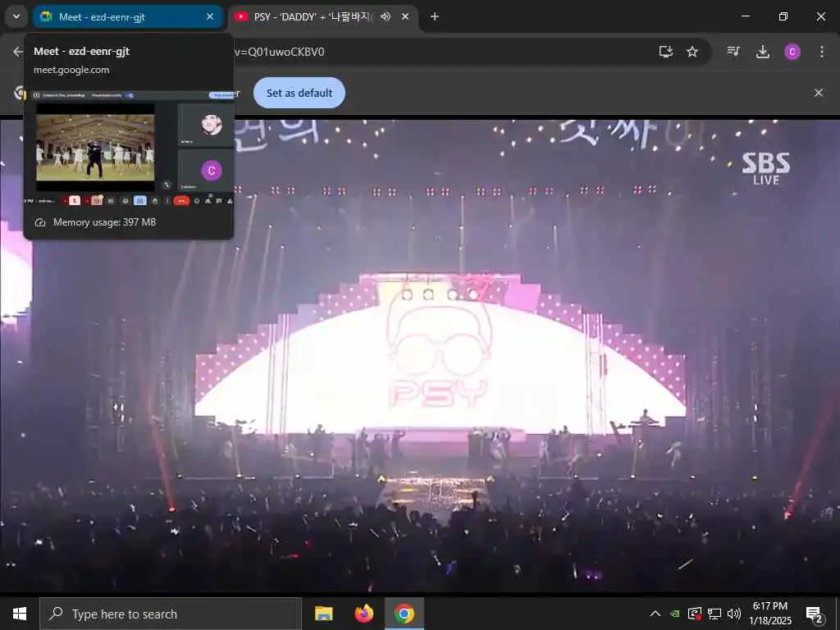The image size is (840, 630).
Task: Click the display sync tray icon with red dot
Action: coord(695,614)
